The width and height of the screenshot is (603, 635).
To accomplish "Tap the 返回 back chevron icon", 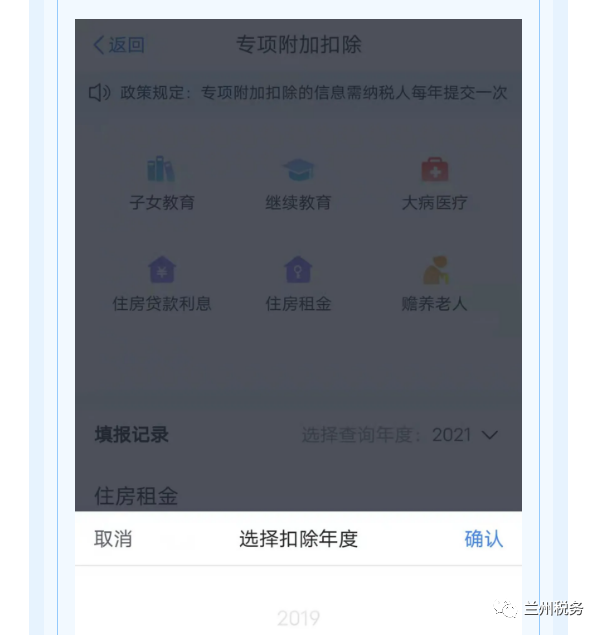I will pos(99,45).
